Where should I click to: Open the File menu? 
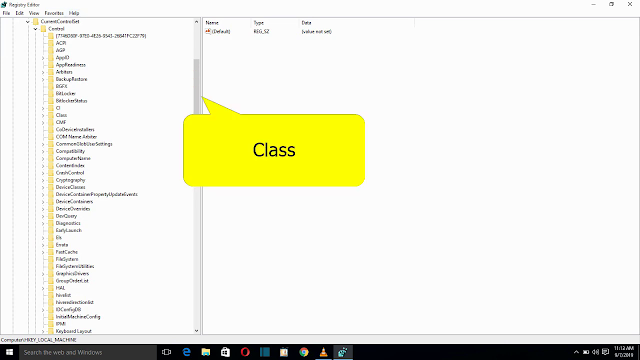[6, 13]
